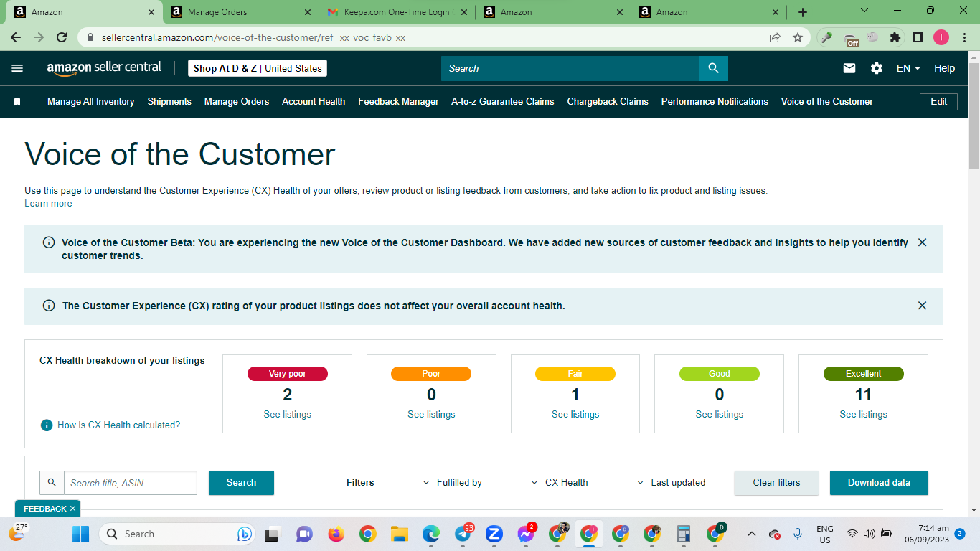Viewport: 980px width, 551px height.
Task: Open the Help link
Action: coord(944,68)
